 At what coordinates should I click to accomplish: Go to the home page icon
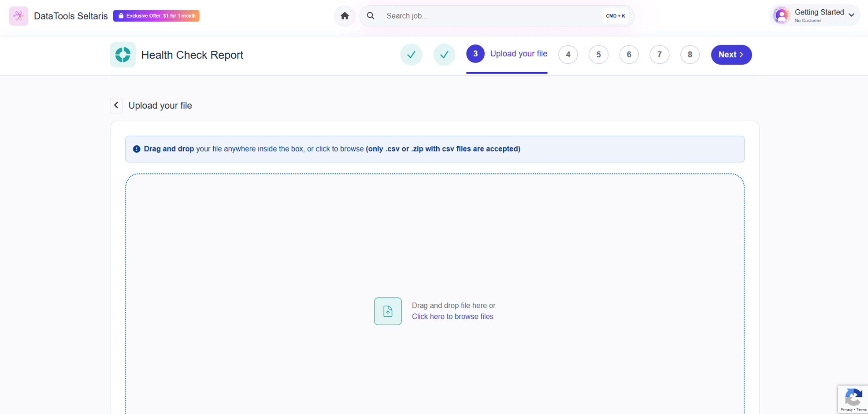(x=345, y=16)
